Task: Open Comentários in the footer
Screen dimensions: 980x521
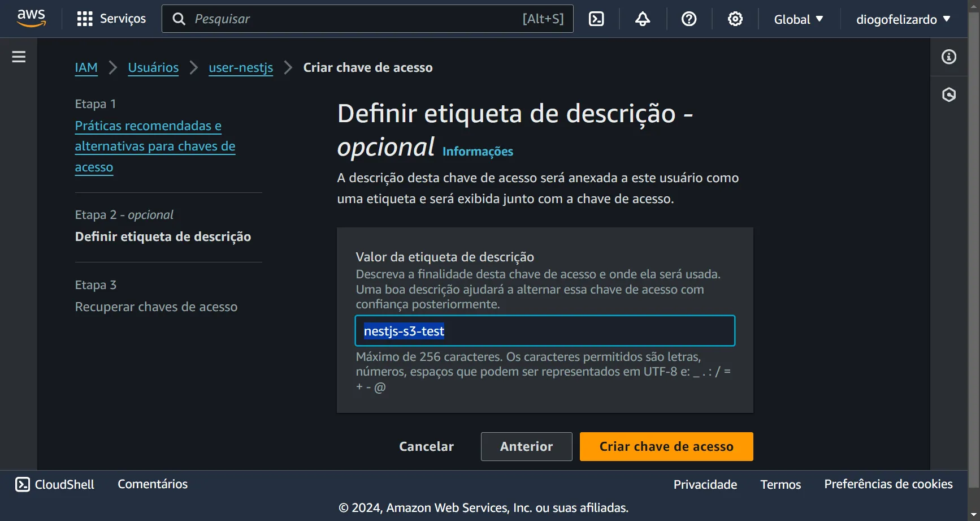Action: [153, 484]
